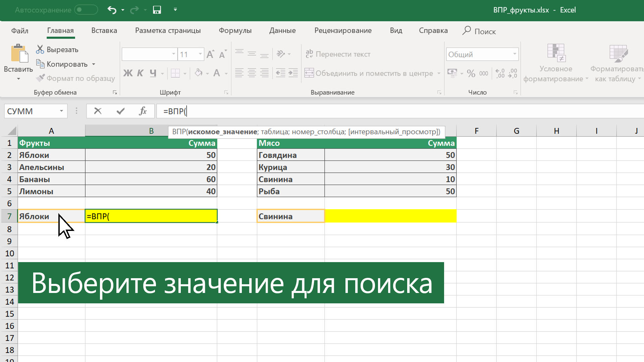The image size is (644, 362).
Task: Click the Undo arrow icon
Action: (x=112, y=10)
